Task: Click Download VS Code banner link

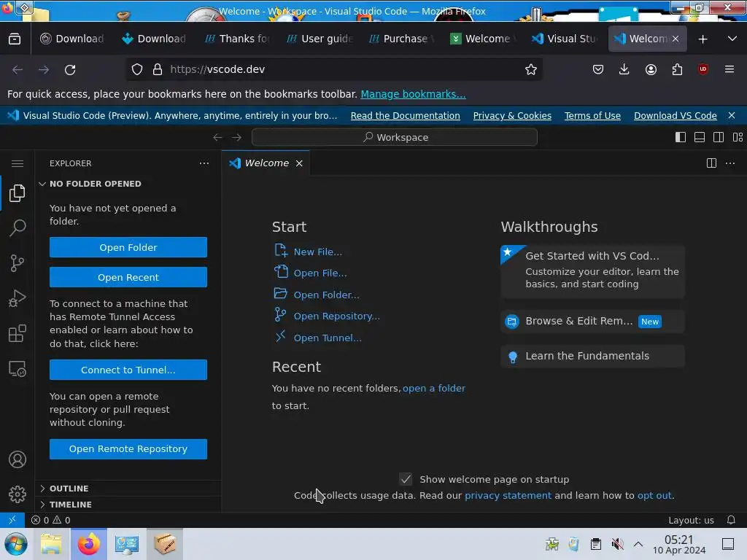Action: (x=675, y=115)
